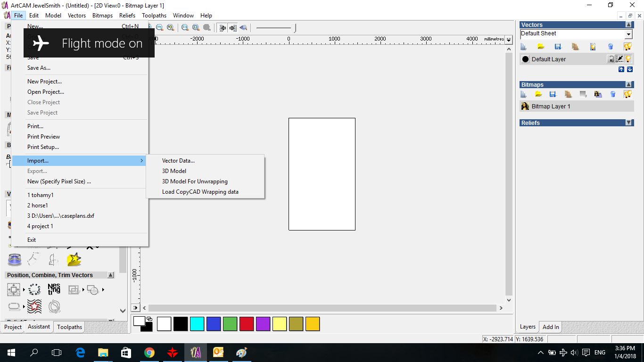
Task: Click the Mona Lisa bitmap tool icon
Action: (598, 94)
